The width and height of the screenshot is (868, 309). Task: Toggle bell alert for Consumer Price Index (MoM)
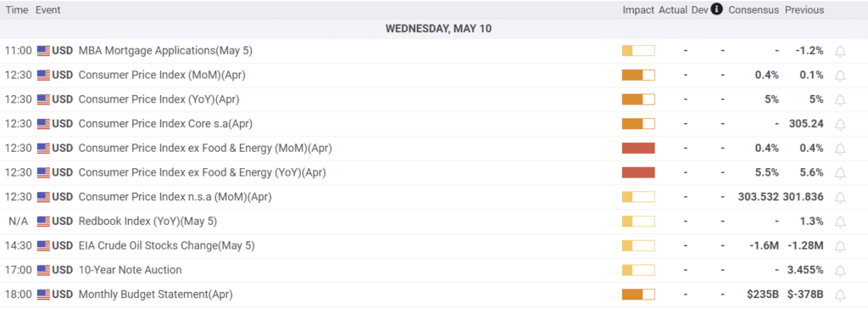840,76
